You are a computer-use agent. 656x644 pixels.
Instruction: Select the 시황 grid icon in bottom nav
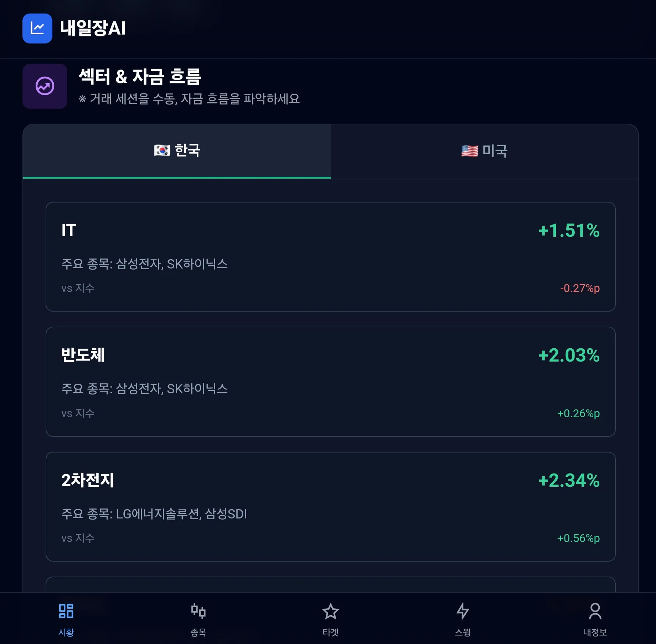click(66, 610)
